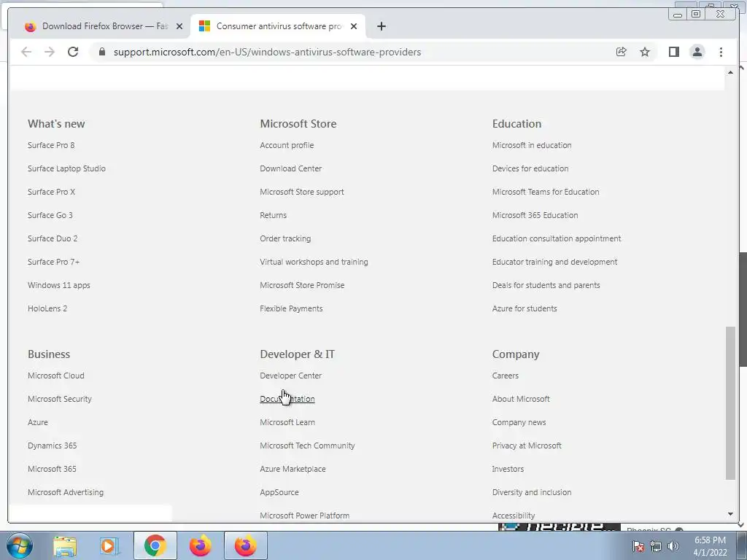Click the browser forward arrow
Viewport: 747px width, 560px height.
(50, 52)
